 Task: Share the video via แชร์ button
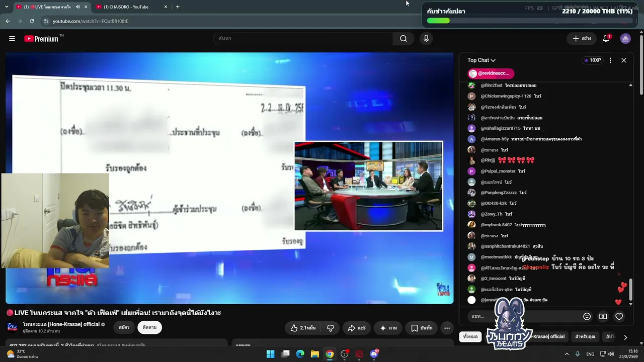tap(357, 328)
